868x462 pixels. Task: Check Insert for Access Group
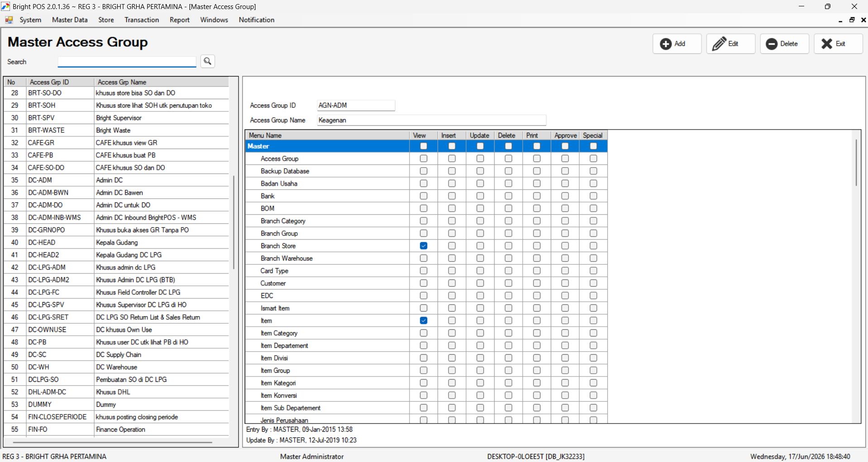[x=452, y=159]
